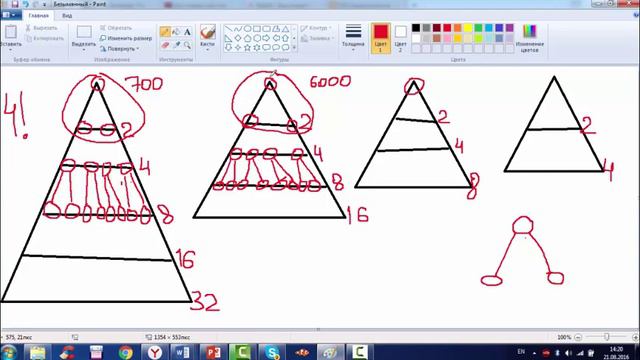640x360 pixels.
Task: Click the zoom out minus button
Action: pyautogui.click(x=578, y=337)
